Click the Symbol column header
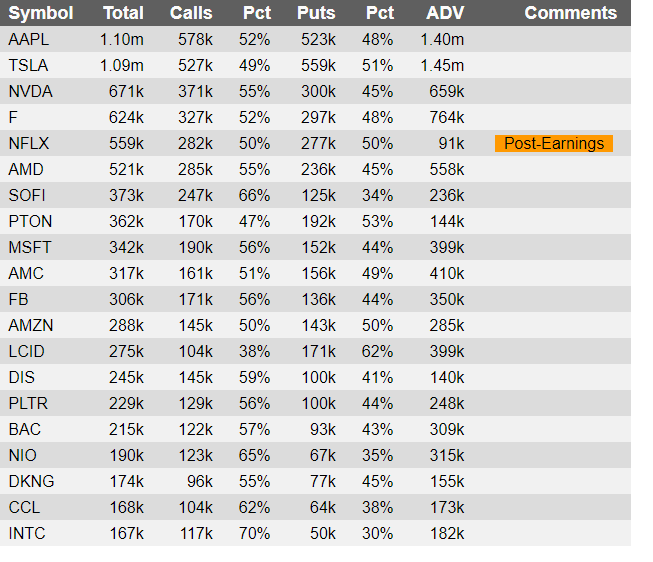 [x=41, y=13]
